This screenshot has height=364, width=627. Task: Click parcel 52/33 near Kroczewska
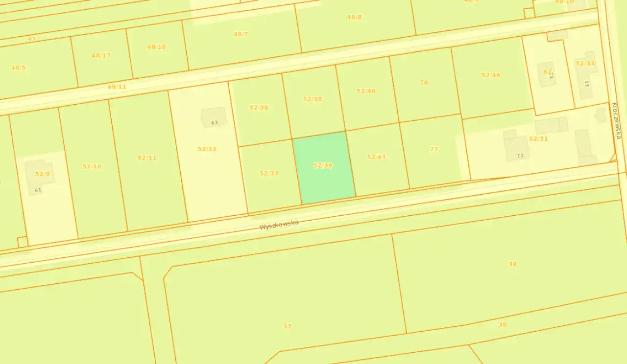coord(585,64)
